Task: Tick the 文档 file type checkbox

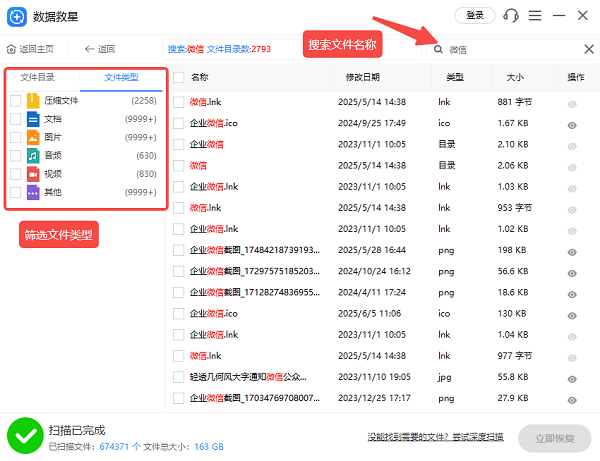Action: point(15,119)
